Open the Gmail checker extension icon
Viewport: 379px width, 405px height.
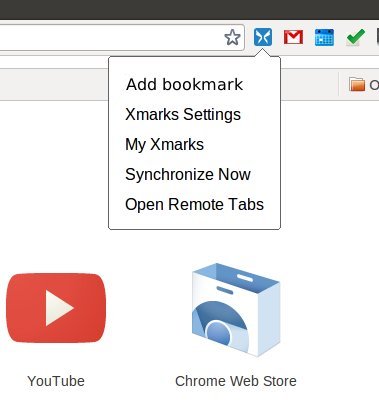pyautogui.click(x=293, y=37)
